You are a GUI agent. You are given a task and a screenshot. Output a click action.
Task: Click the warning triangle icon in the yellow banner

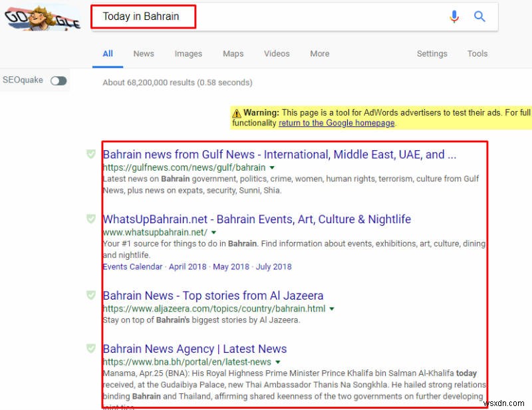pos(237,112)
